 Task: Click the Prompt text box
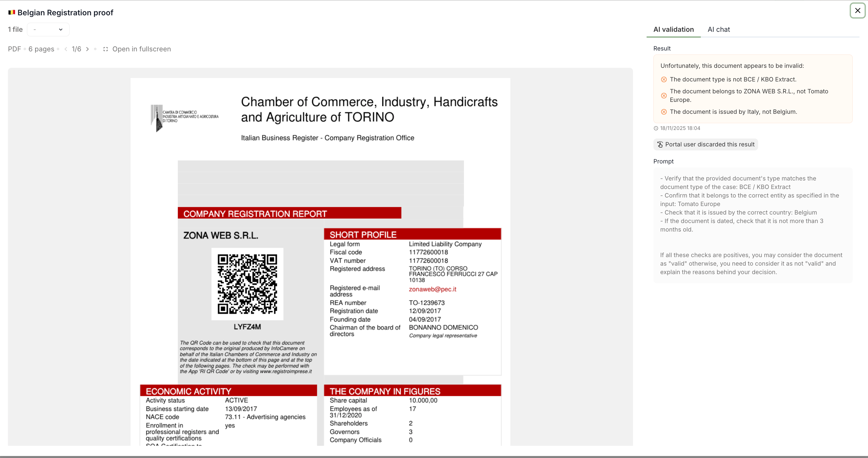tap(752, 225)
